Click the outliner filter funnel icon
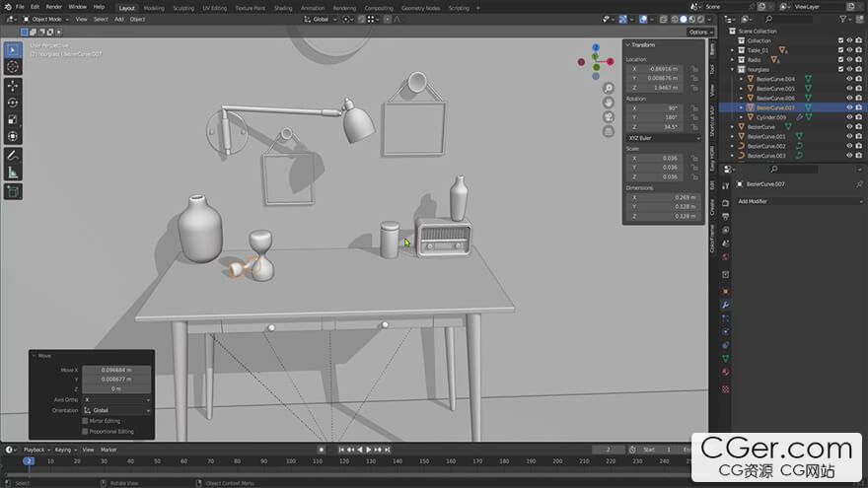Viewport: 868px width, 488px height. point(843,20)
